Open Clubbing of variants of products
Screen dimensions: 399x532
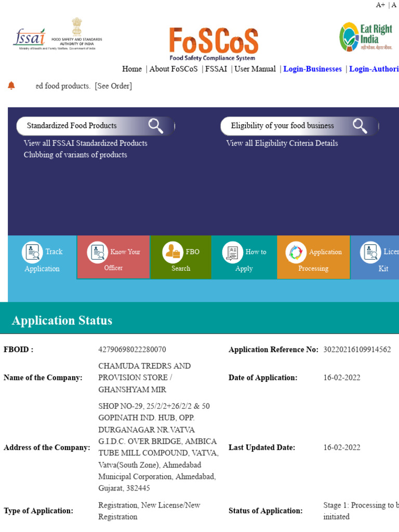(x=75, y=155)
